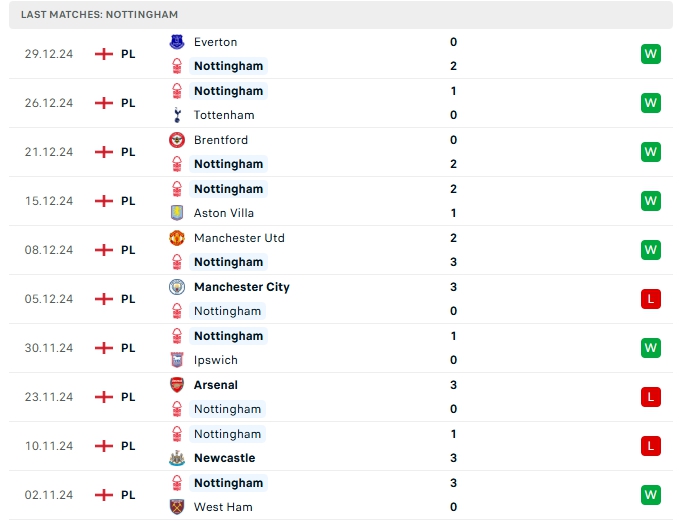Select the Brentford team logo
This screenshot has height=521, width=684.
click(177, 140)
